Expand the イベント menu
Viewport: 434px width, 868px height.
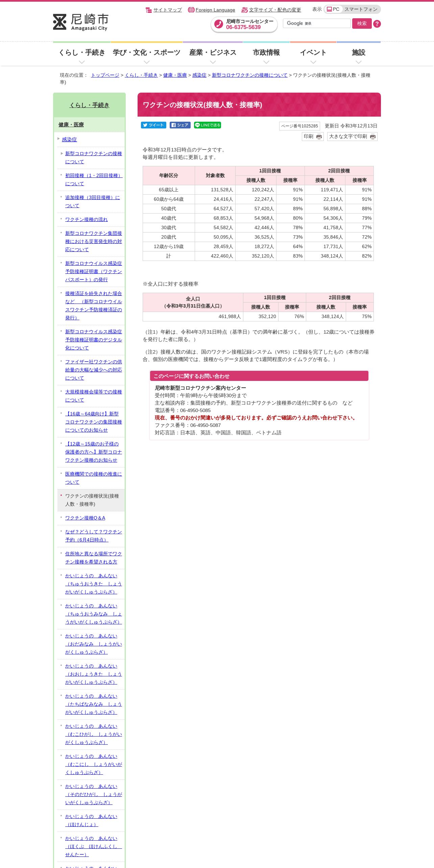[x=313, y=54]
